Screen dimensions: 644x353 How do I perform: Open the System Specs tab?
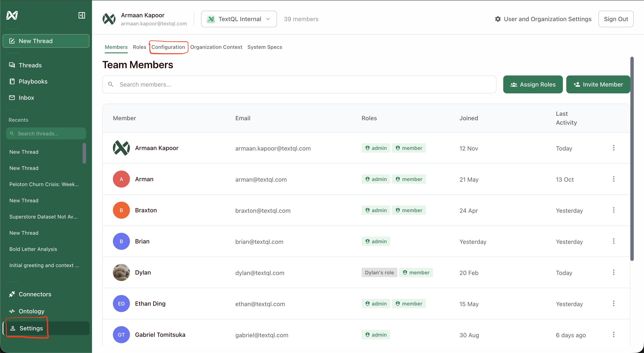click(x=264, y=47)
